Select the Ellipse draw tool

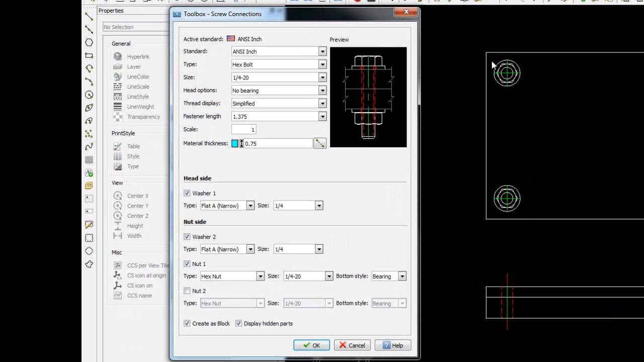tap(89, 108)
